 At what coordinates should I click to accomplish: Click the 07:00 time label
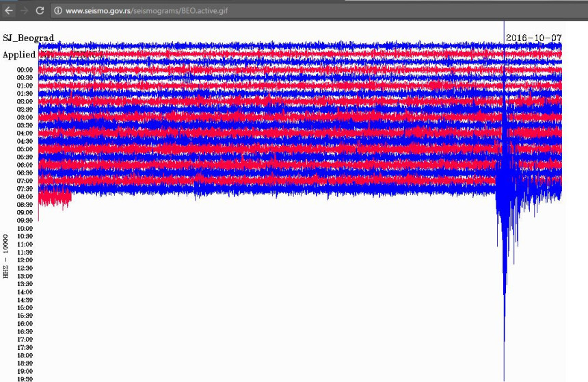25,181
